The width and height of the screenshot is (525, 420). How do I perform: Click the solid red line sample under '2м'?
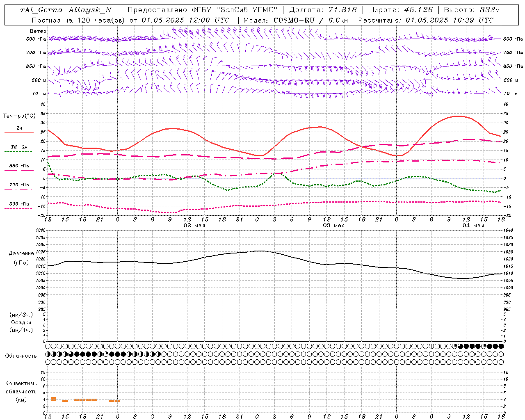19,132
